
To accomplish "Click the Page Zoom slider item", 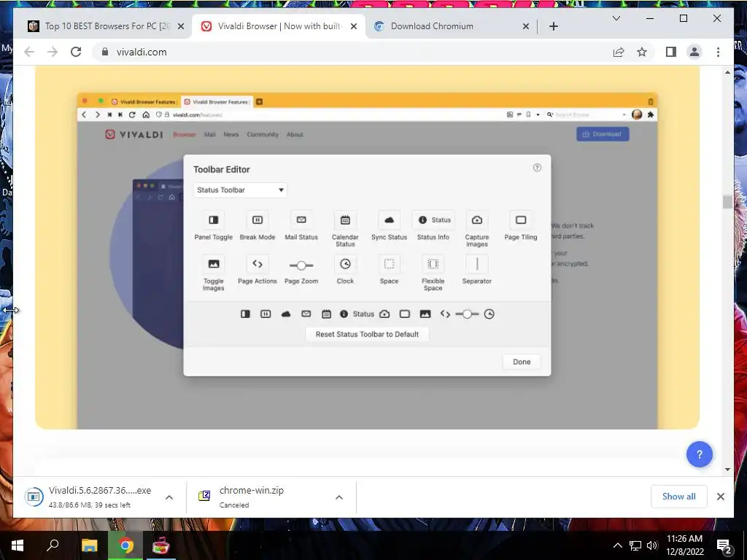I will pyautogui.click(x=301, y=265).
